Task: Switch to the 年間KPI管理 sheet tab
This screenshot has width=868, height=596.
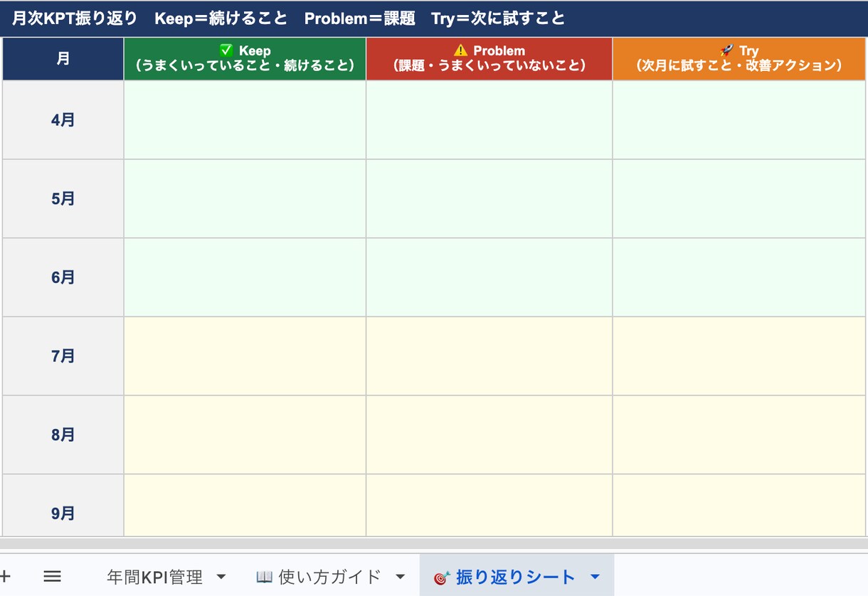Action: tap(154, 577)
